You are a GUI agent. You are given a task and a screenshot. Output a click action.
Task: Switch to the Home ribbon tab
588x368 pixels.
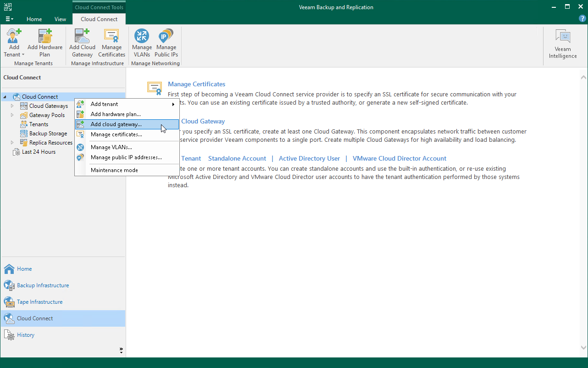(x=34, y=19)
